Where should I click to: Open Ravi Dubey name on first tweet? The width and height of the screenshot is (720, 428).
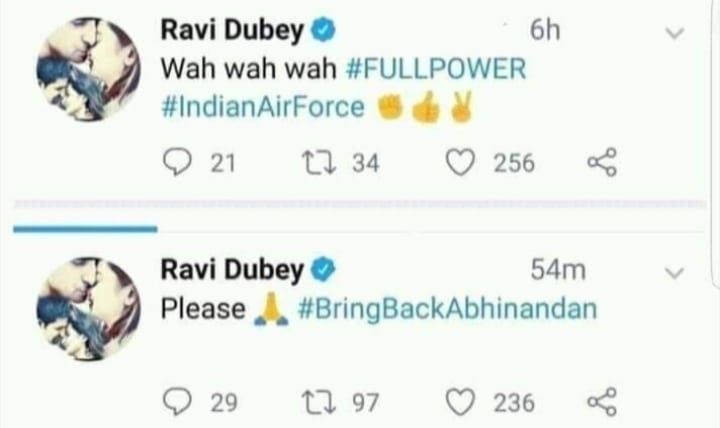click(232, 31)
